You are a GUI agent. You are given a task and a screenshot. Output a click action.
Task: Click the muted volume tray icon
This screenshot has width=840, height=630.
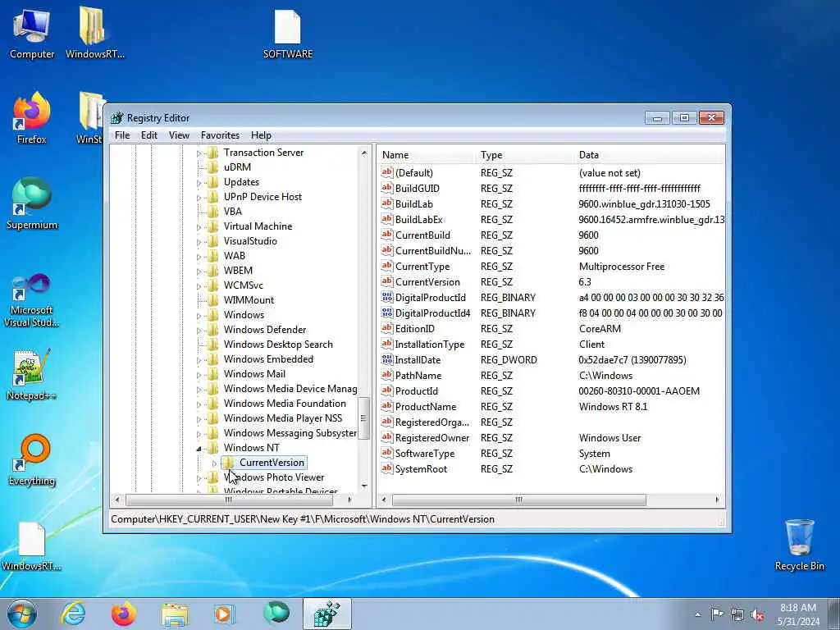757,614
